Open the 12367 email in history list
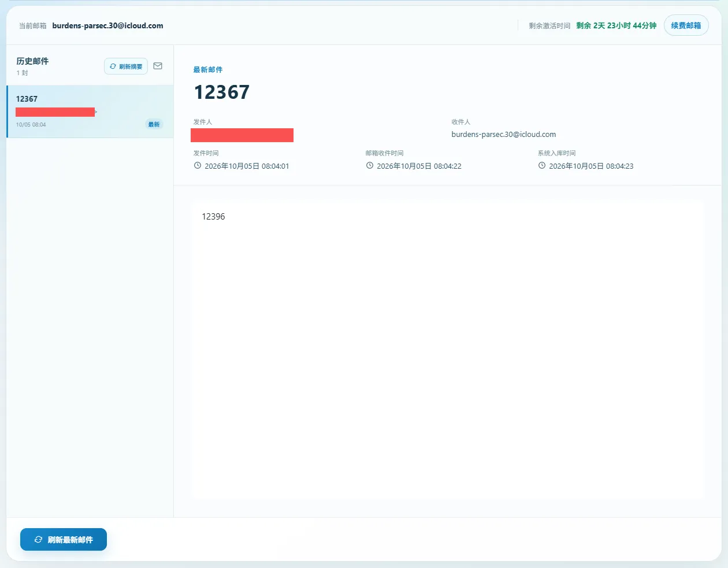This screenshot has height=568, width=728. coord(90,112)
